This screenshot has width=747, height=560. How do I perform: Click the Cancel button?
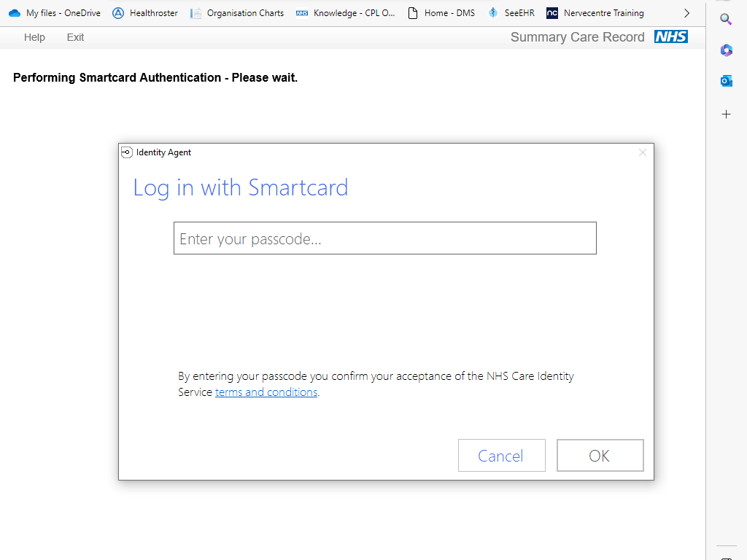click(502, 455)
